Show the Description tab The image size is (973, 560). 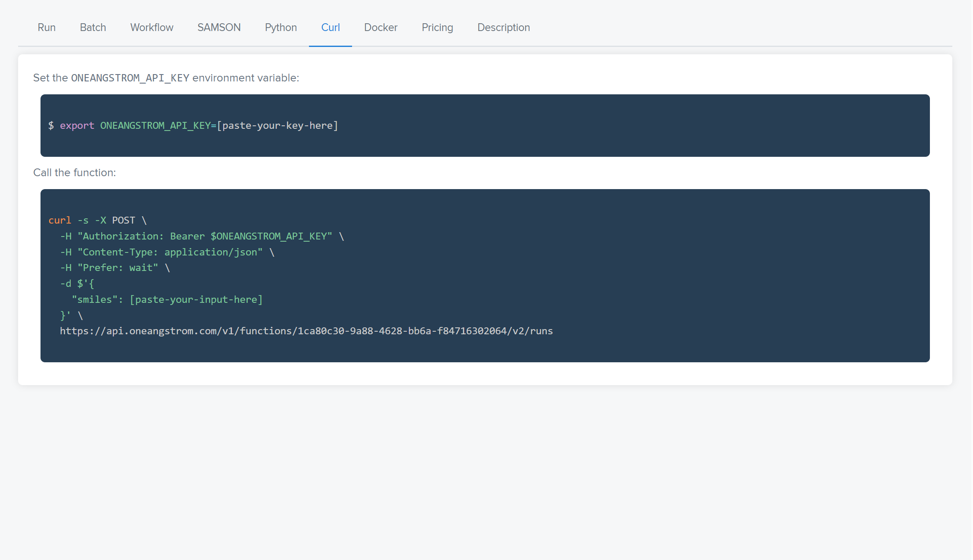coord(503,28)
